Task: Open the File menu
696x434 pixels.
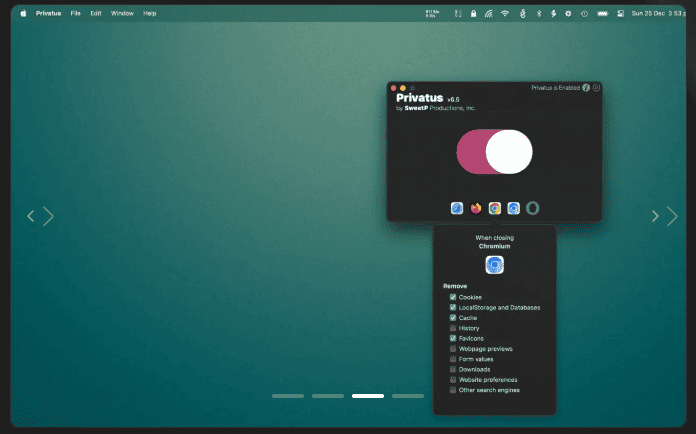Action: (x=75, y=13)
